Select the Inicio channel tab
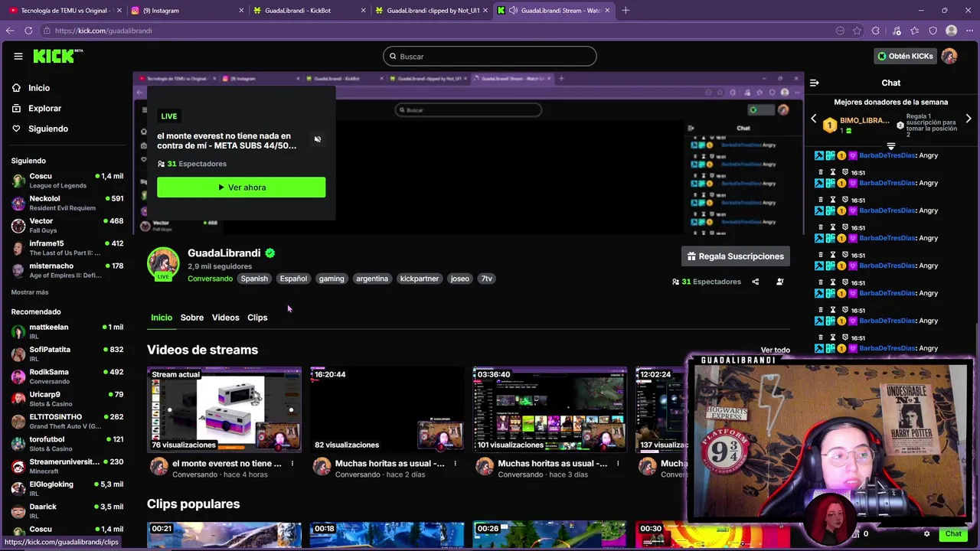Image resolution: width=980 pixels, height=551 pixels. click(x=162, y=318)
